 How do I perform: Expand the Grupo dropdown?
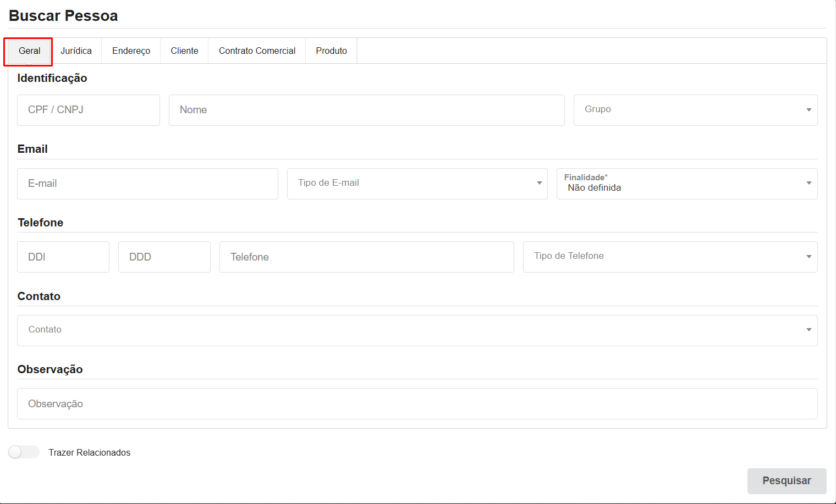coord(695,110)
